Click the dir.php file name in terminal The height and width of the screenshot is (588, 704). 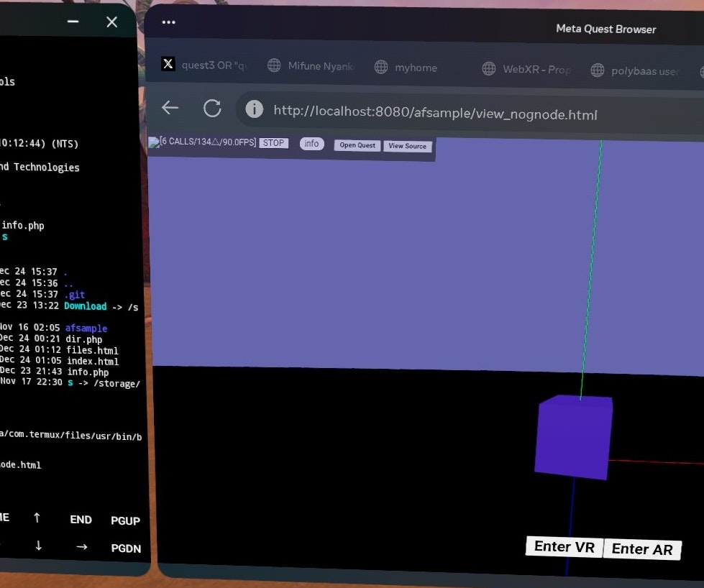pos(84,339)
